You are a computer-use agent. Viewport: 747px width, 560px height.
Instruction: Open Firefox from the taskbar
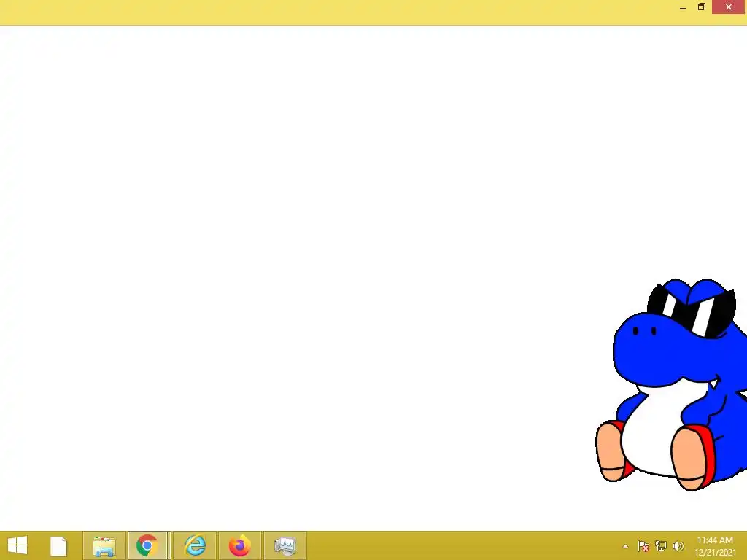tap(239, 545)
